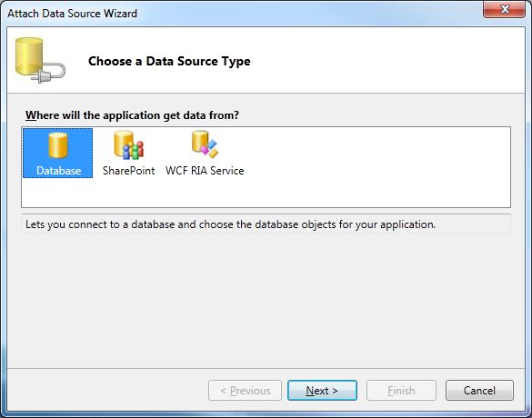
Task: Click the colored diamonds on WCF RIA icon
Action: (x=209, y=148)
